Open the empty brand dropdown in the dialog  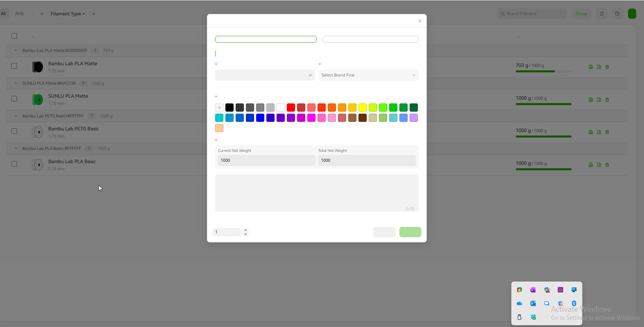[265, 75]
